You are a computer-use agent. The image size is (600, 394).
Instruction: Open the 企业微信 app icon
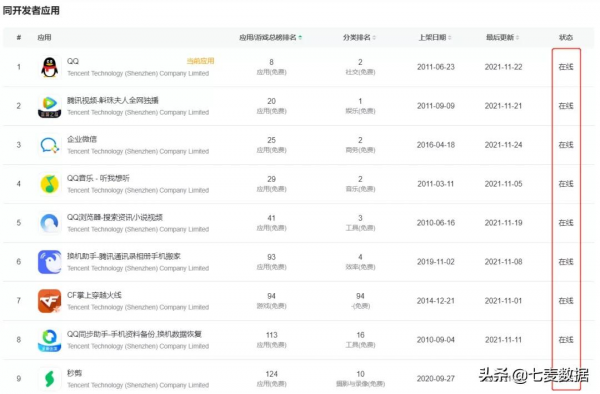(49, 145)
